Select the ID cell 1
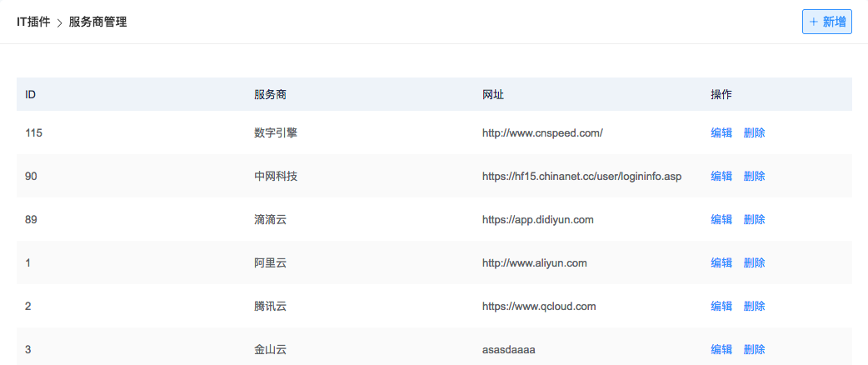Viewport: 868px width, 365px height. [27, 262]
